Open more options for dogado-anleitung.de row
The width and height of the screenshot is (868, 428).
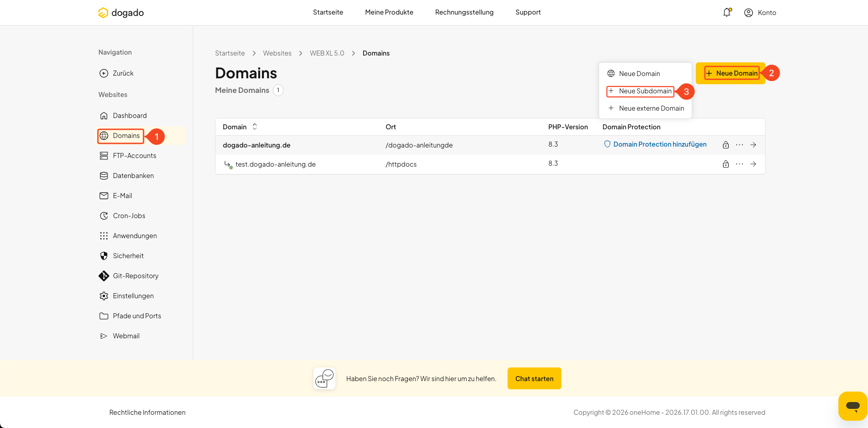[740, 145]
